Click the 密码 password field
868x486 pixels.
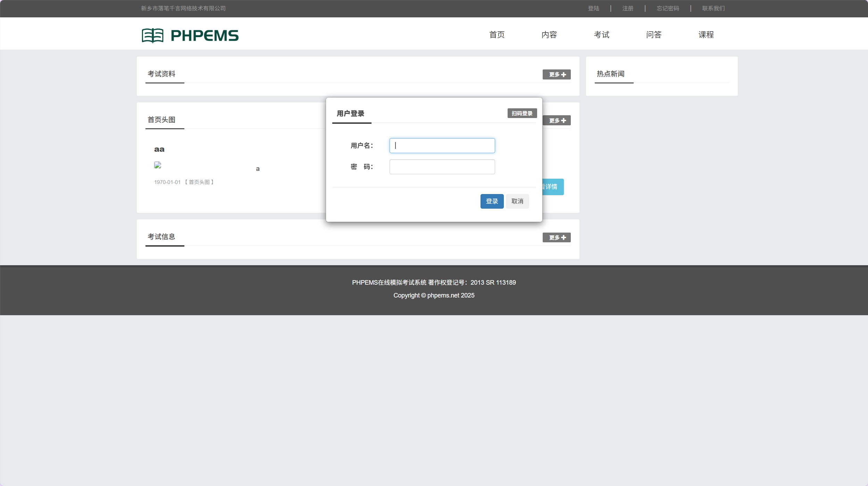click(442, 167)
